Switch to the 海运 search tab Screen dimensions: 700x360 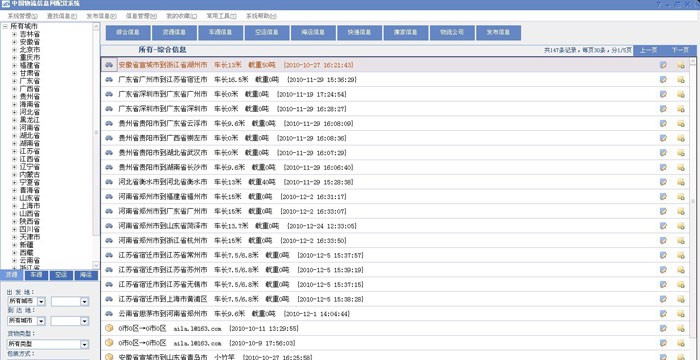pyautogui.click(x=86, y=275)
